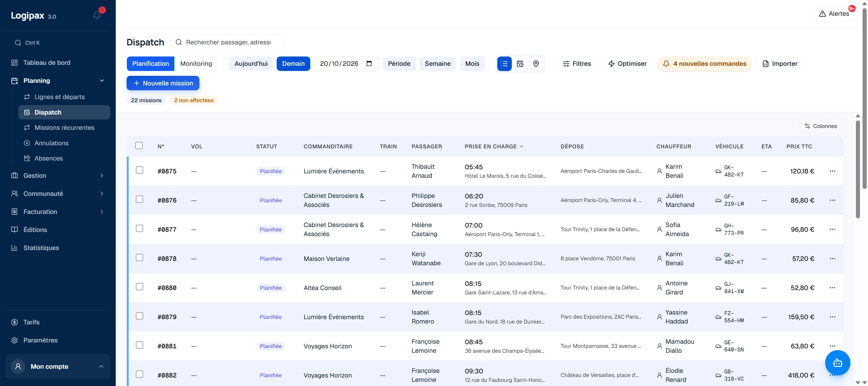The image size is (868, 386).
Task: Open row actions menu for mission #0881
Action: [x=832, y=346]
